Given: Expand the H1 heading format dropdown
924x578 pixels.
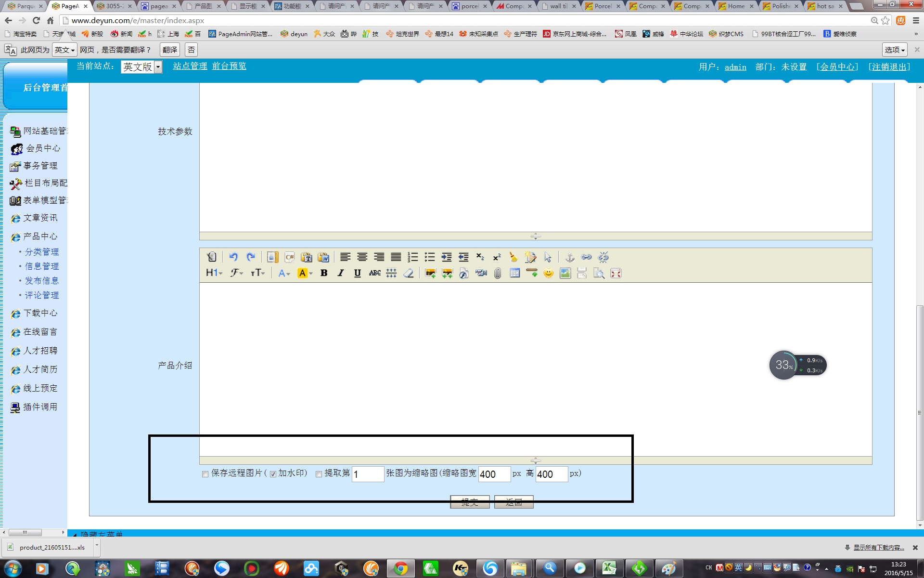Looking at the screenshot, I should [x=214, y=274].
